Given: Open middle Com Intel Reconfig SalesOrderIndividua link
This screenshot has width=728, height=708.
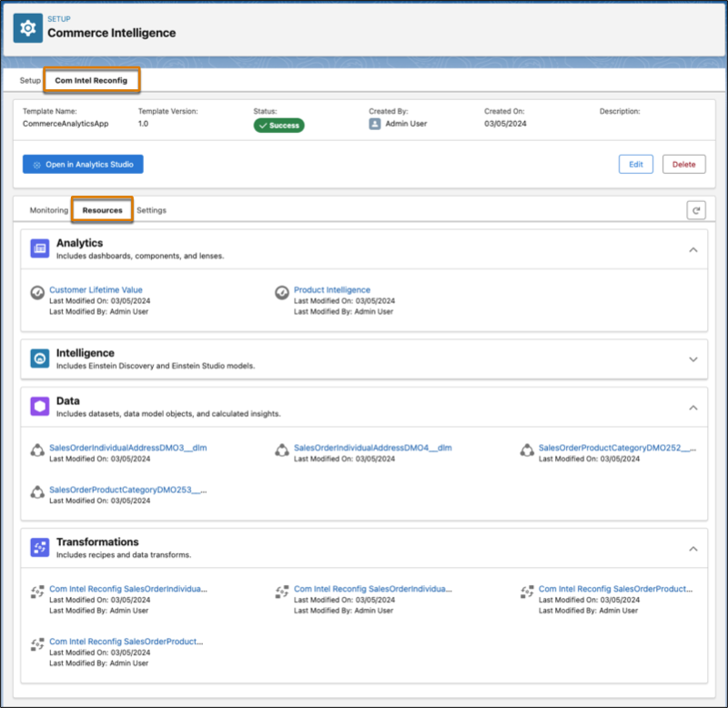Looking at the screenshot, I should tap(373, 589).
